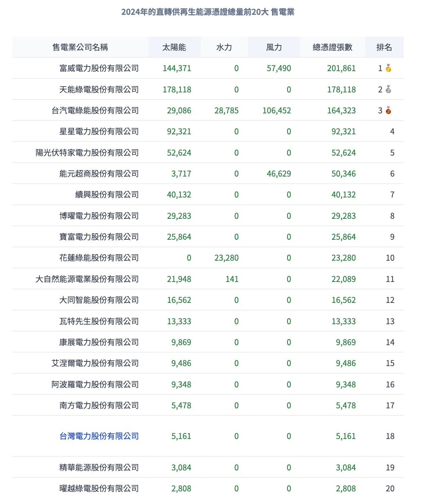The height and width of the screenshot is (504, 425).
Task: Click the 天能綠電股份有限公司 company name
Action: [x=99, y=90]
